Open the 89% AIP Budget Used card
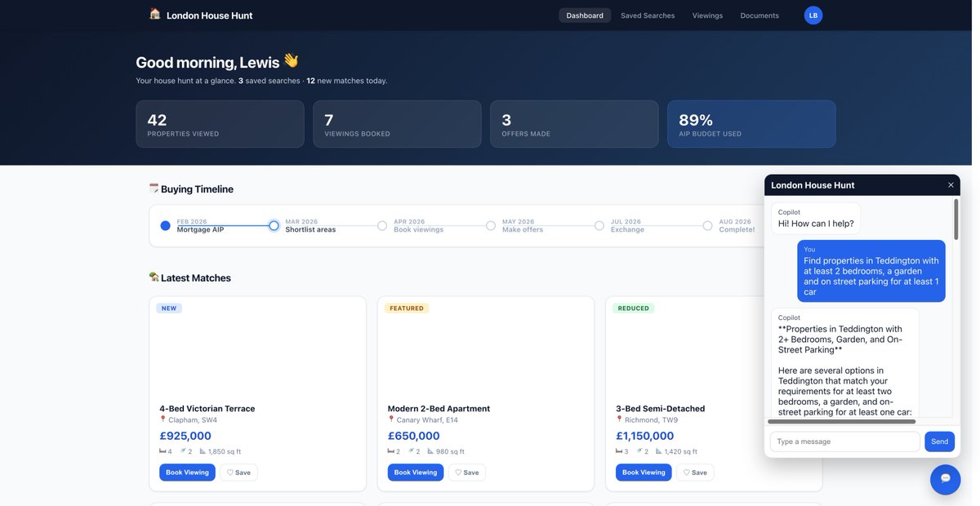Viewport: 980px width, 506px height. tap(751, 124)
